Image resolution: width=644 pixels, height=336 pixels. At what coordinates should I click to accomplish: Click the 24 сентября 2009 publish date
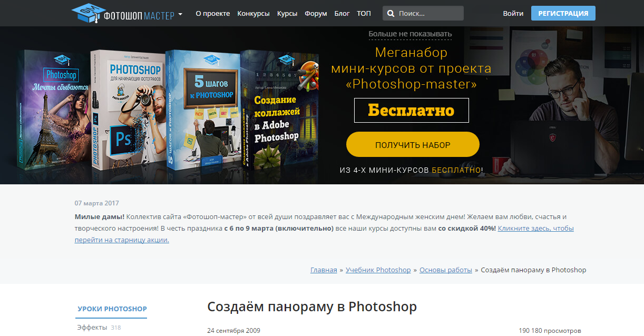tap(233, 331)
